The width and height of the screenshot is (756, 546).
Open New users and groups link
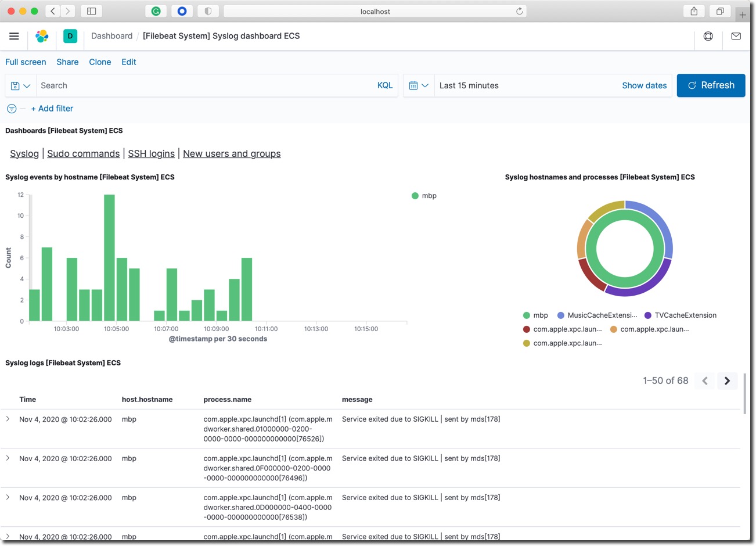tap(232, 153)
